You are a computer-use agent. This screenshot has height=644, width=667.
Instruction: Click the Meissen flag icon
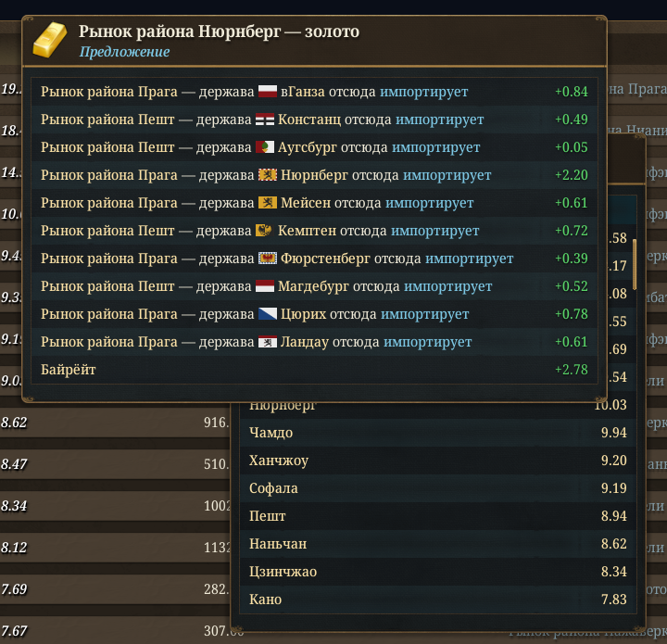tap(268, 203)
